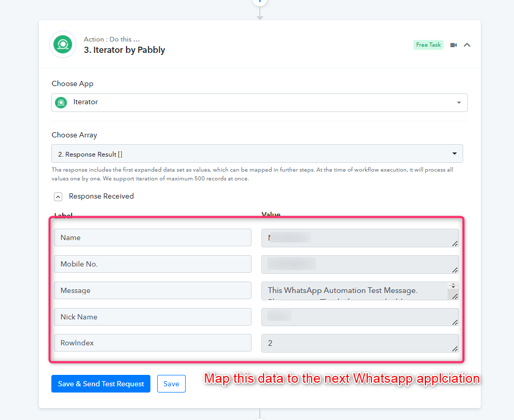Viewport: 514px width, 420px height.
Task: Click the Nick Name value field
Action: tap(360, 317)
